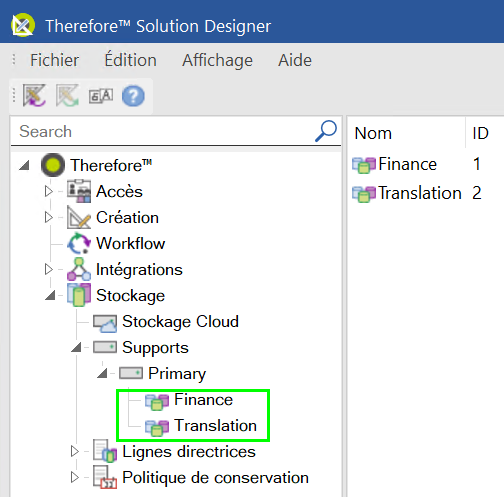
Task: Select Finance under Primary in tree
Action: 203,399
